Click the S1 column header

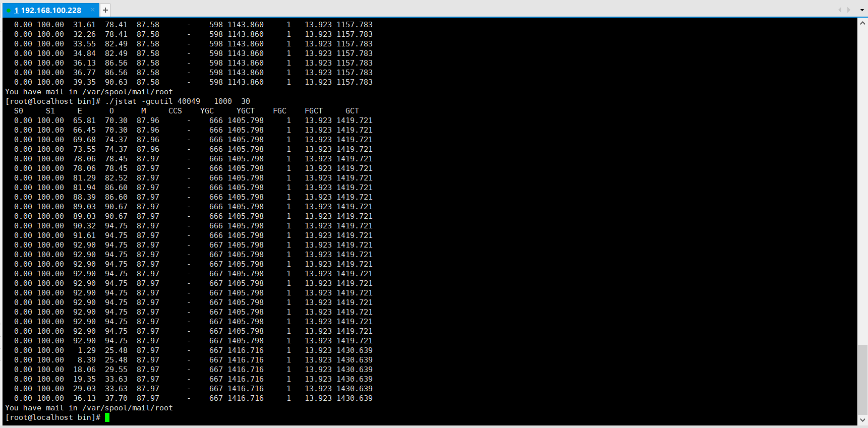(x=50, y=111)
